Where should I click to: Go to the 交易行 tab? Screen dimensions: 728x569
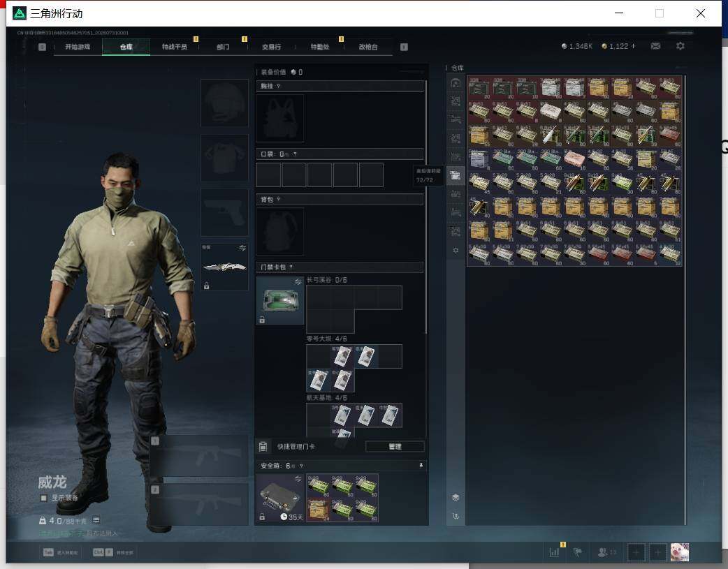pos(271,47)
